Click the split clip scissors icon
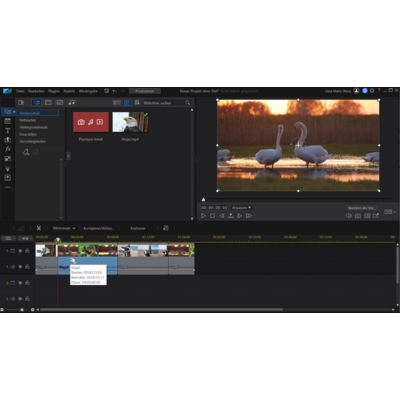The width and height of the screenshot is (400, 400). coord(39,228)
